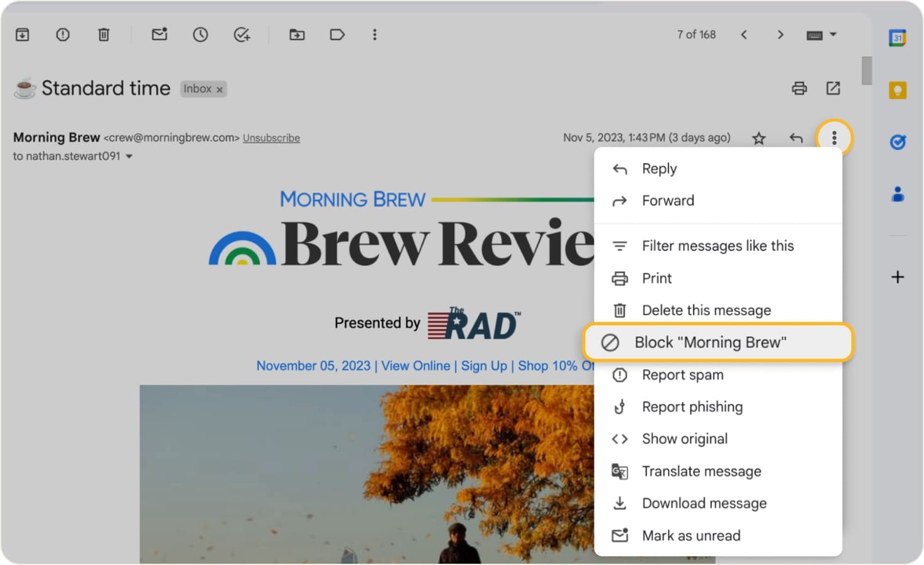
Task: Click the Report spam icon in toolbar
Action: point(62,35)
